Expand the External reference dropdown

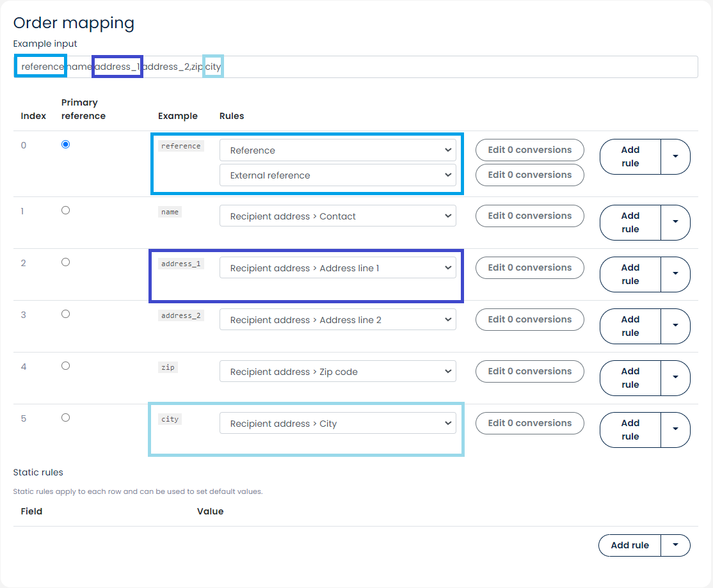coord(337,175)
